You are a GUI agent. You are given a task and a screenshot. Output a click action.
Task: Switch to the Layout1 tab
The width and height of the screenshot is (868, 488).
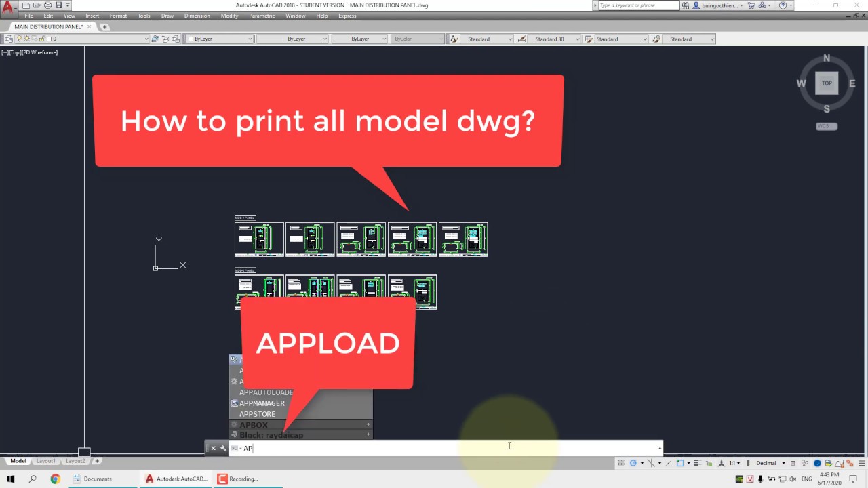(46, 461)
